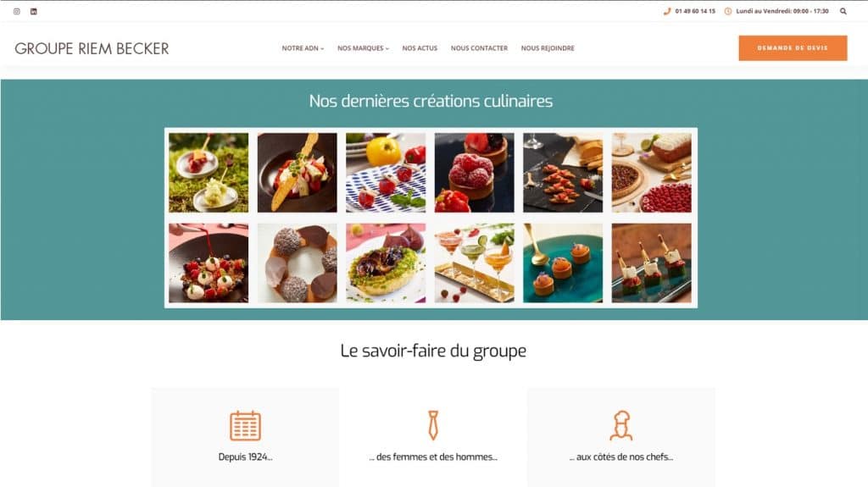Click the calendar icon above Depuis 1924

[x=245, y=425]
